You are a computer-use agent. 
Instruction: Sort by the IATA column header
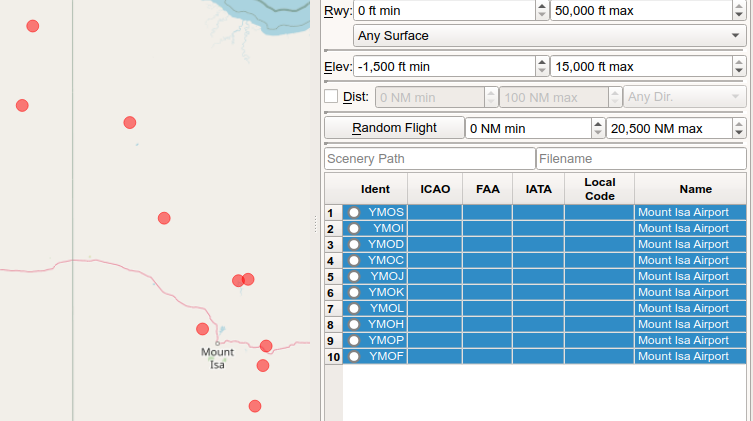(538, 189)
